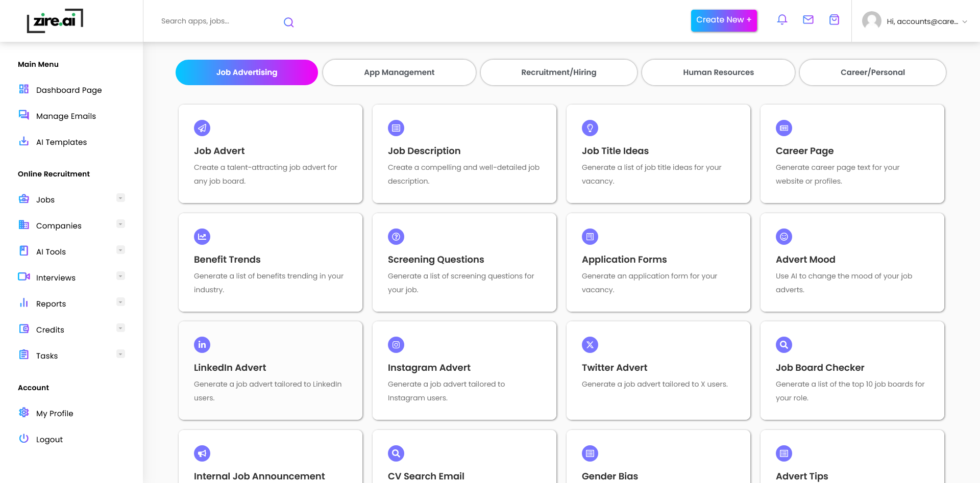Click the search magnifier icon
Viewport: 980px width, 483px height.
288,22
